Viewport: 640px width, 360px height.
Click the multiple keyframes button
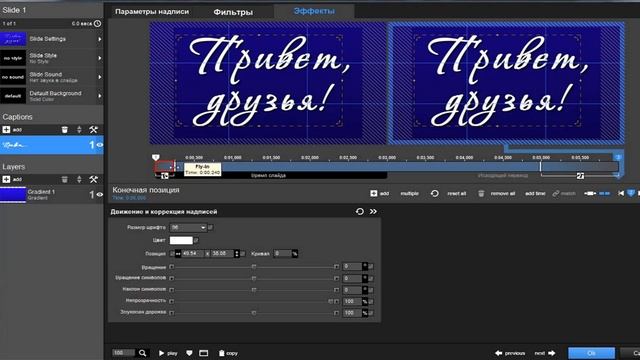pyautogui.click(x=409, y=193)
